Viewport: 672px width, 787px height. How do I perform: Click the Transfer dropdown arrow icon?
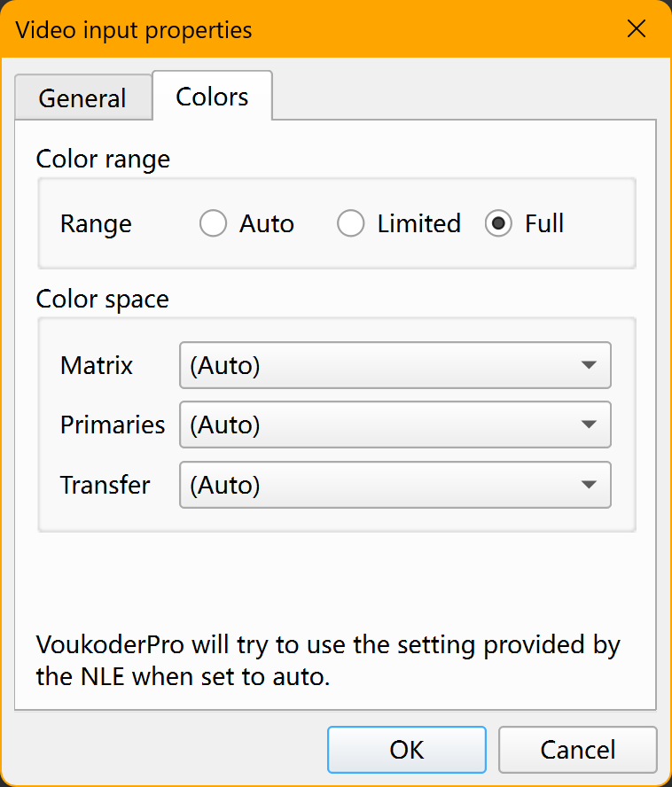pyautogui.click(x=589, y=485)
